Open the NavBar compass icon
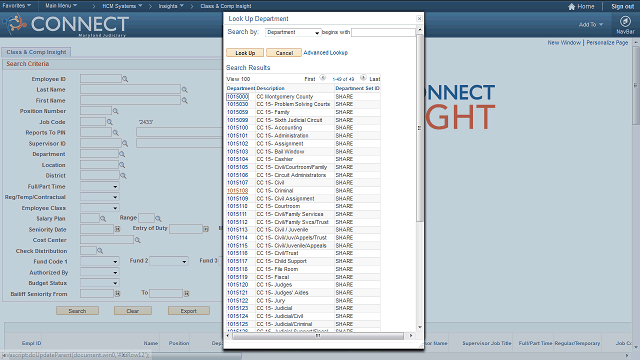 (x=625, y=21)
